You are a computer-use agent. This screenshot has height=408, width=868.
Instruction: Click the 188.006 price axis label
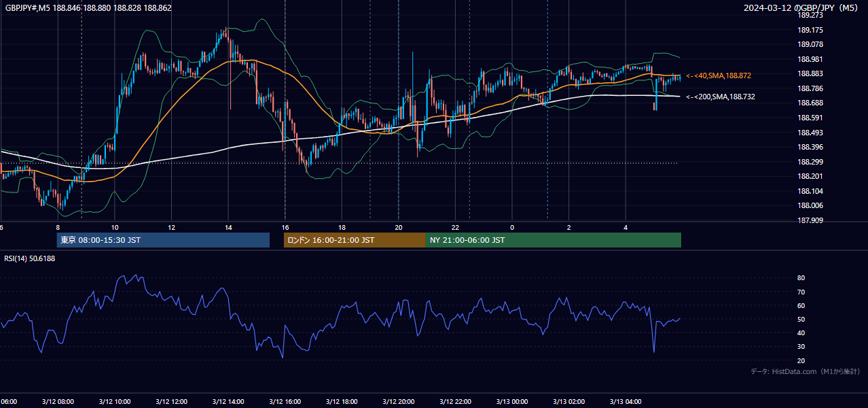(x=810, y=205)
